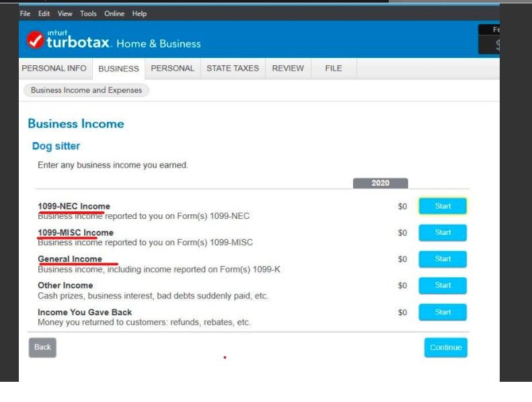
Task: Click 'Cash prizes, business interest' description
Action: point(153,296)
